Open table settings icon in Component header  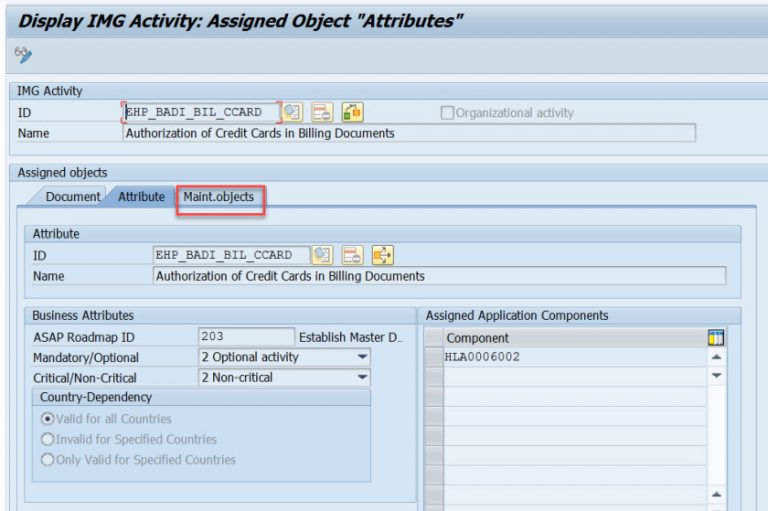click(716, 338)
